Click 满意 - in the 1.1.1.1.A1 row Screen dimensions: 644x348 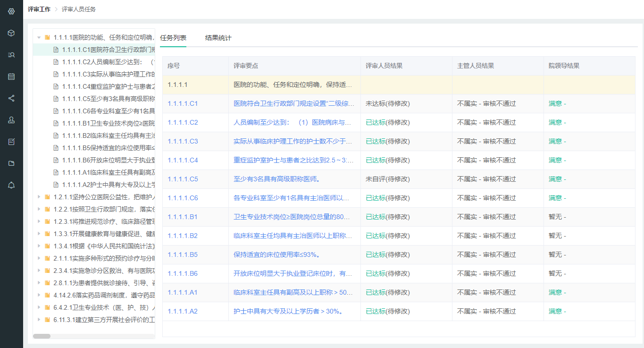[557, 292]
